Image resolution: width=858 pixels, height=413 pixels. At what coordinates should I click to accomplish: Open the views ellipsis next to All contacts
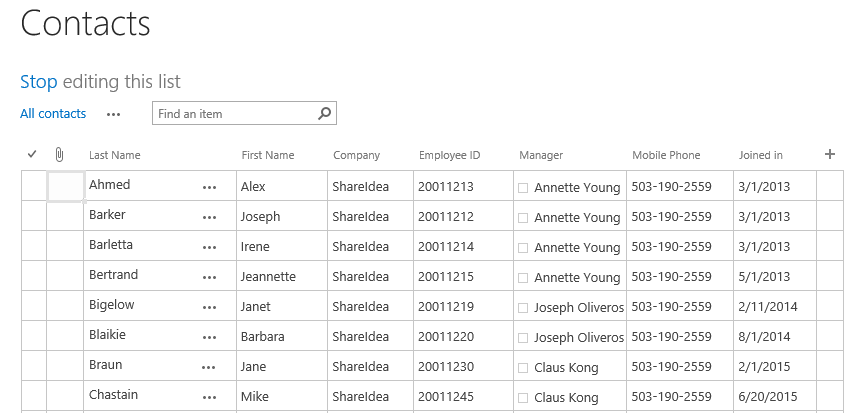(113, 114)
